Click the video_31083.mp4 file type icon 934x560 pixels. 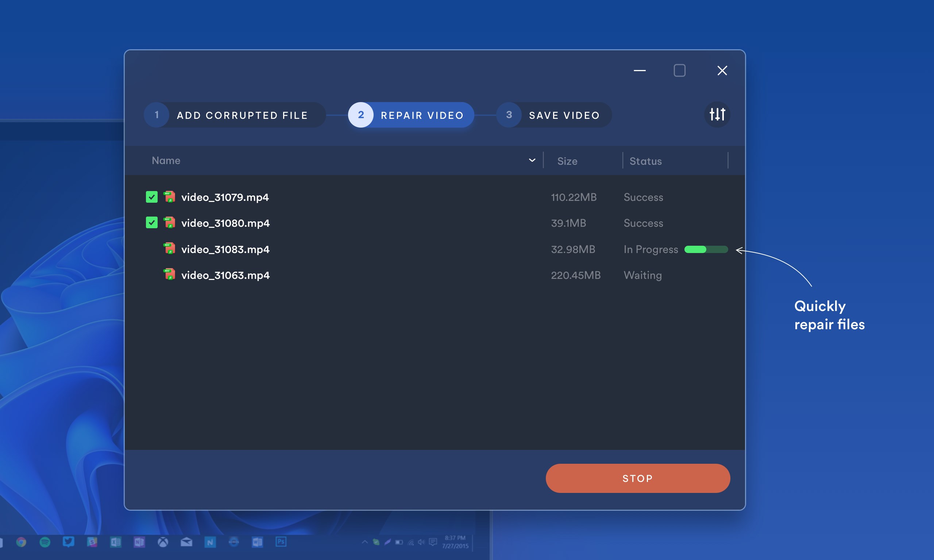(169, 249)
